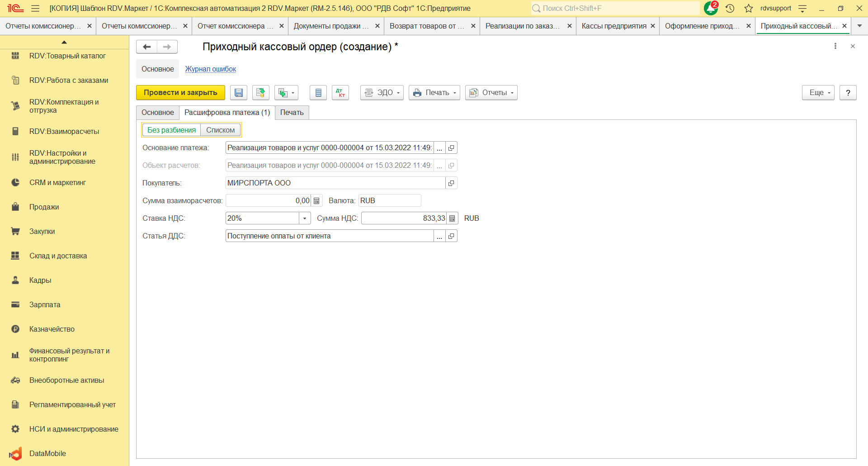
Task: Open the hamburger sections menu
Action: click(35, 8)
